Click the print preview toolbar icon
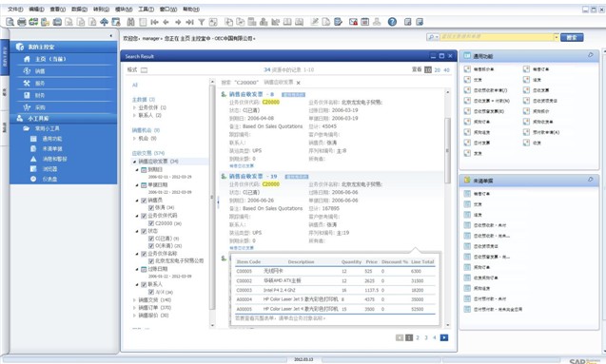Viewport: 606px width, 364px height. pos(10,22)
